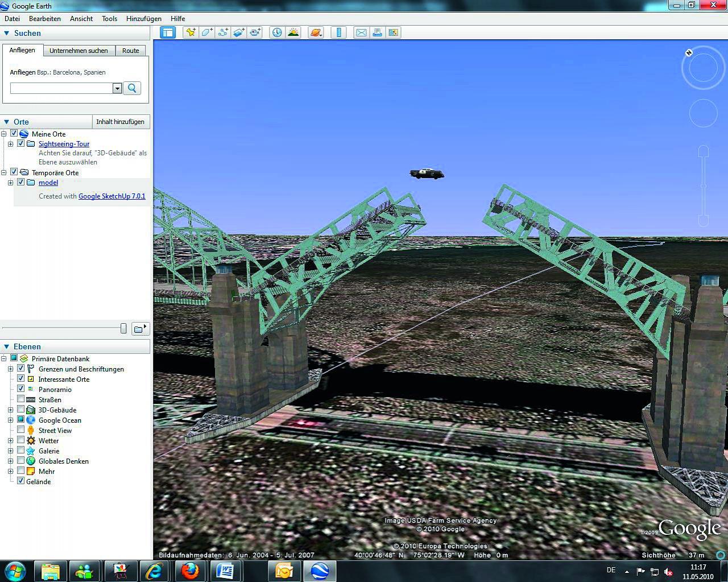Uncheck the Temporäre Orte checkbox
The width and height of the screenshot is (728, 582).
click(x=14, y=172)
